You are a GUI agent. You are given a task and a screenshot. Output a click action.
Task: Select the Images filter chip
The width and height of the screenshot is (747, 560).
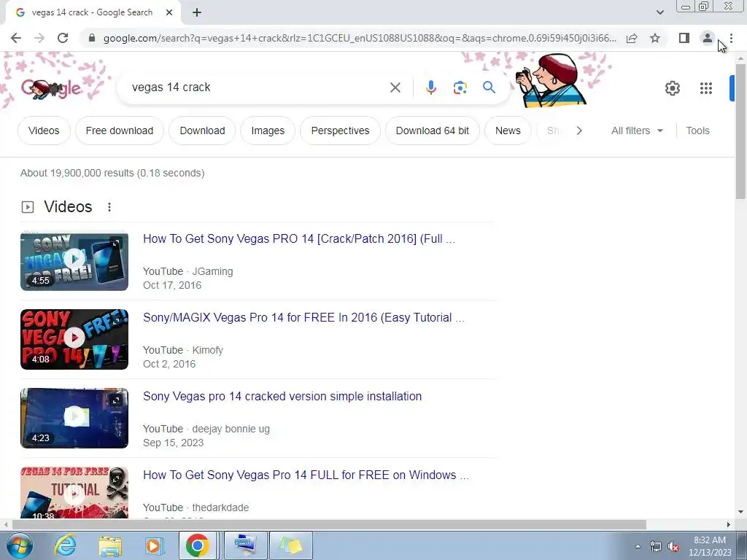click(268, 131)
